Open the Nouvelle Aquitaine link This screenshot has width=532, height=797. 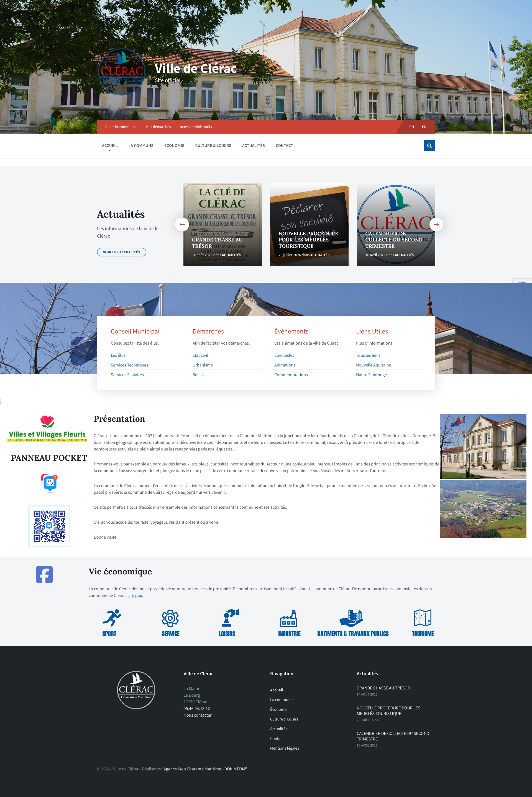pyautogui.click(x=373, y=365)
